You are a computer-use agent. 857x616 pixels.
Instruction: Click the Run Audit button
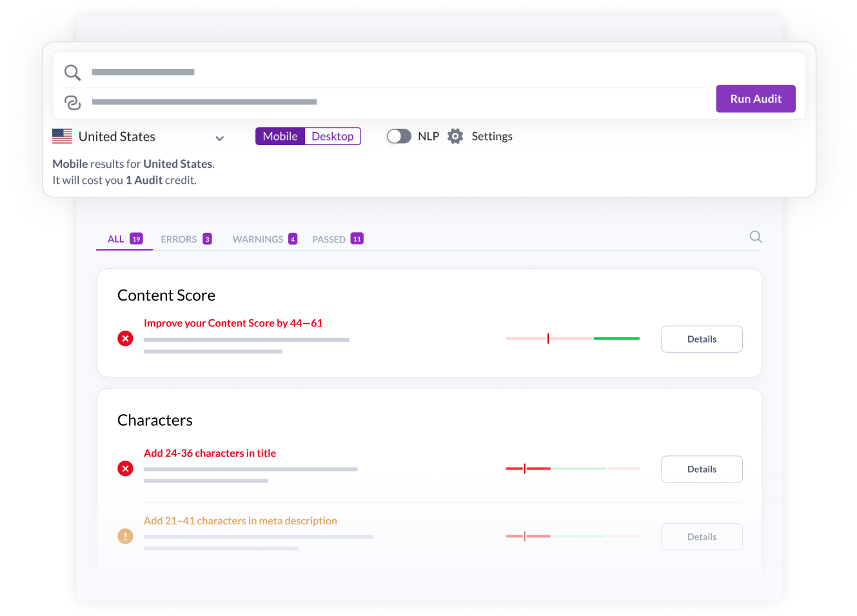tap(755, 99)
